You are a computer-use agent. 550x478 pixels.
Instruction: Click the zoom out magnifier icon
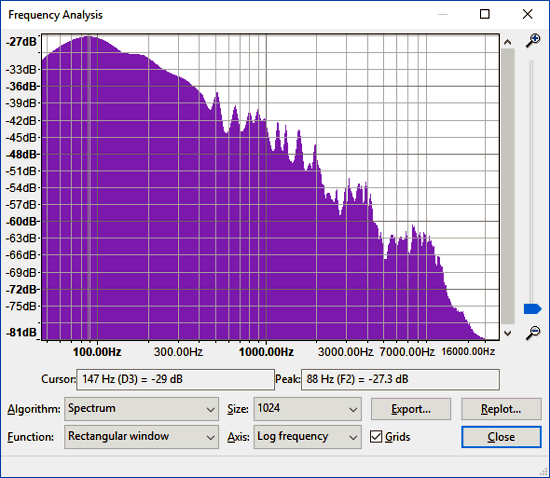533,333
